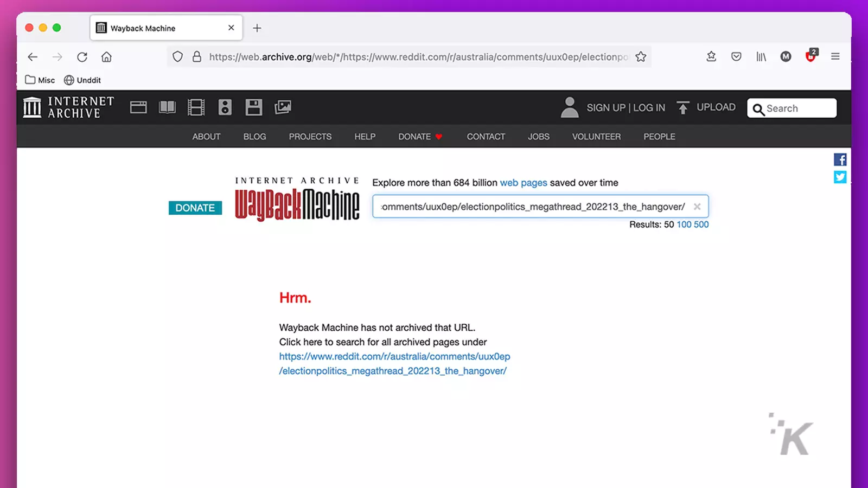The height and width of the screenshot is (488, 868).
Task: Click the browser forward arrow
Action: coord(58,57)
